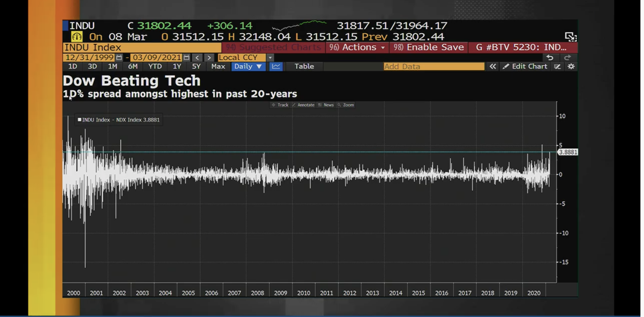Click the undo arrow icon
Image resolution: width=644 pixels, height=317 pixels.
click(x=550, y=58)
